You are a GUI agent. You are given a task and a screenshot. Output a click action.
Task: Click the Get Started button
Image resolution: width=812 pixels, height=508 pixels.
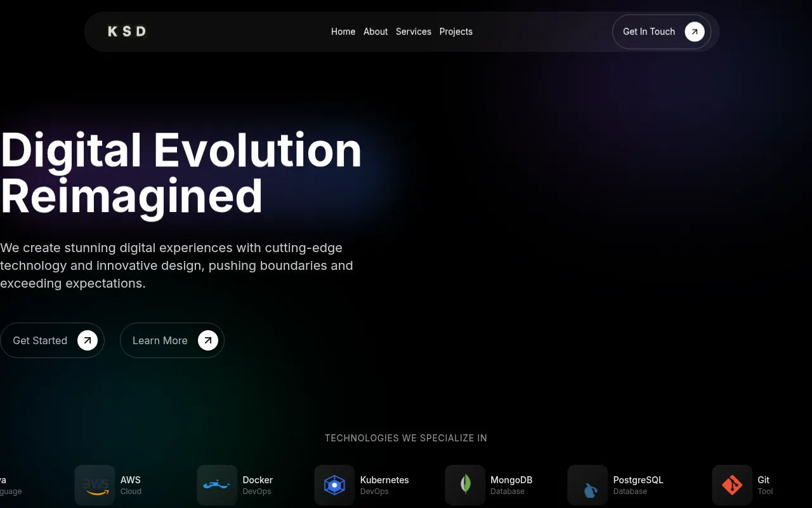click(x=52, y=340)
